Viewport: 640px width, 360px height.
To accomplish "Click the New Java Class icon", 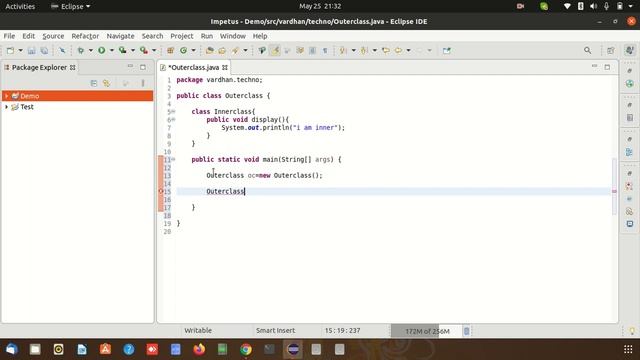I will point(184,51).
